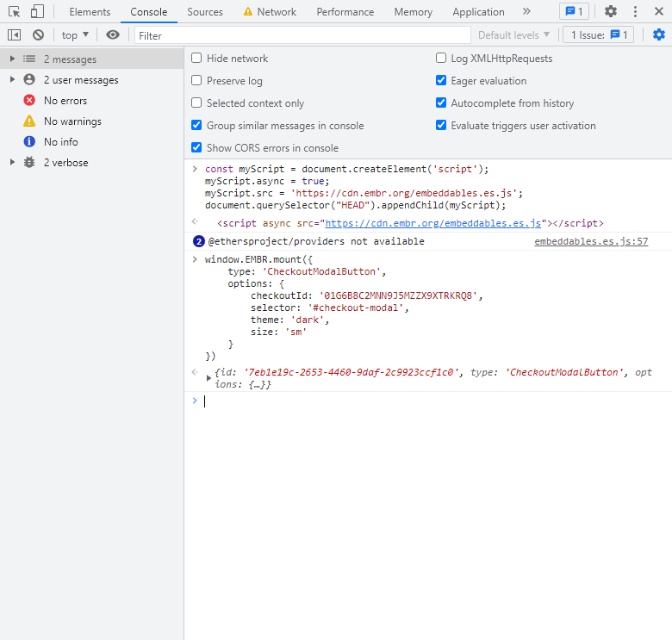Select the Console tab
The width and height of the screenshot is (672, 640).
[x=149, y=12]
